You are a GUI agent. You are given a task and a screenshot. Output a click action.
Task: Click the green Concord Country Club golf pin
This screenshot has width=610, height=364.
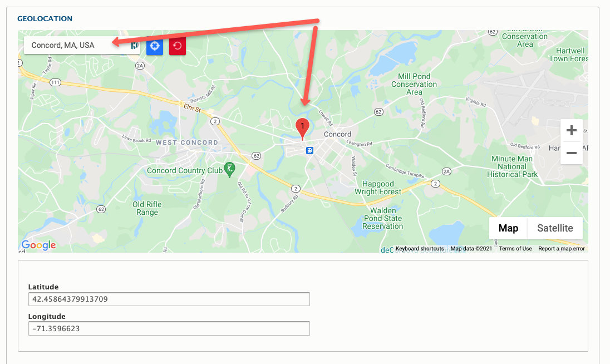[x=229, y=170]
